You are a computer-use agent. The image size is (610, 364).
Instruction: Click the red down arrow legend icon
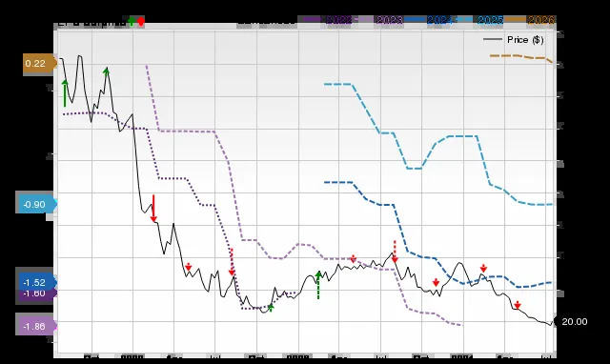tap(140, 21)
